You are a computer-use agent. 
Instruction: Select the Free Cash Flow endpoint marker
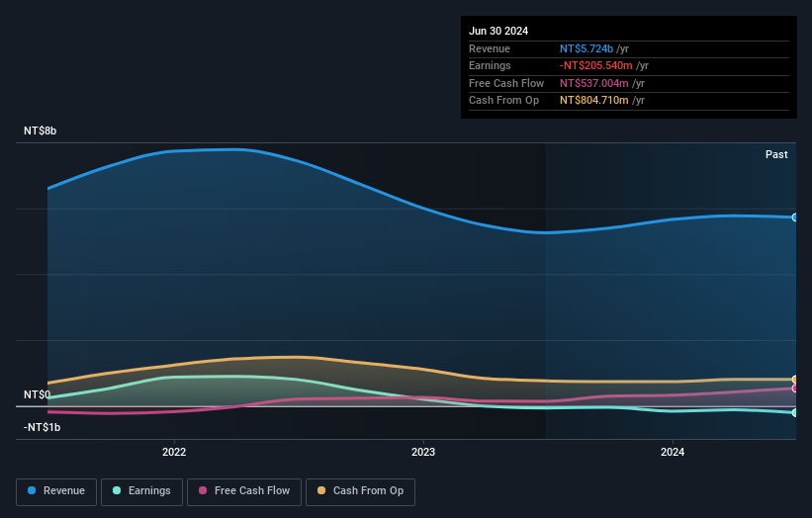tap(795, 388)
